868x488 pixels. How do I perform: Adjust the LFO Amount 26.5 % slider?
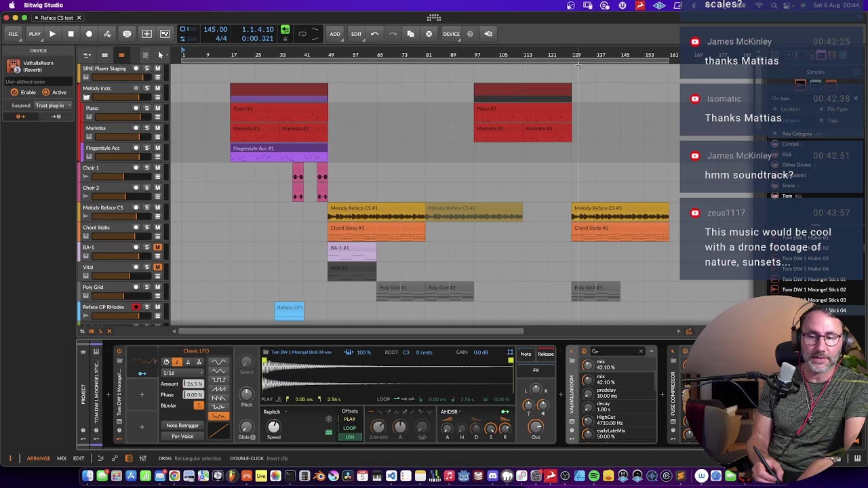194,384
